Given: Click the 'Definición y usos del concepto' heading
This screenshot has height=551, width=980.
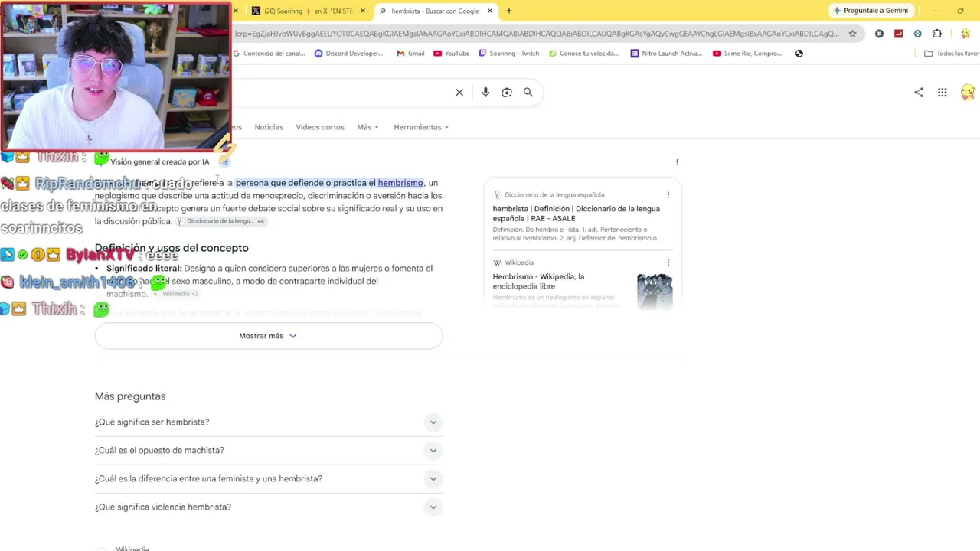Looking at the screenshot, I should pyautogui.click(x=171, y=248).
